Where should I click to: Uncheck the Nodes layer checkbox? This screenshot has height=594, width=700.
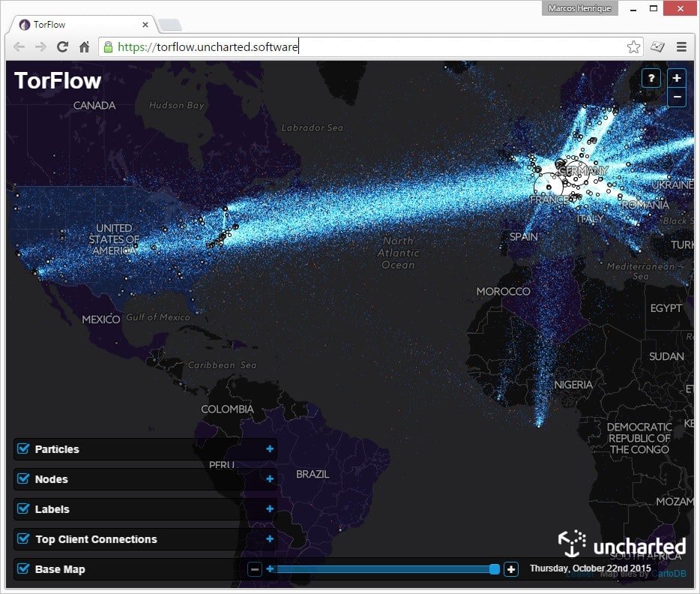coord(23,478)
